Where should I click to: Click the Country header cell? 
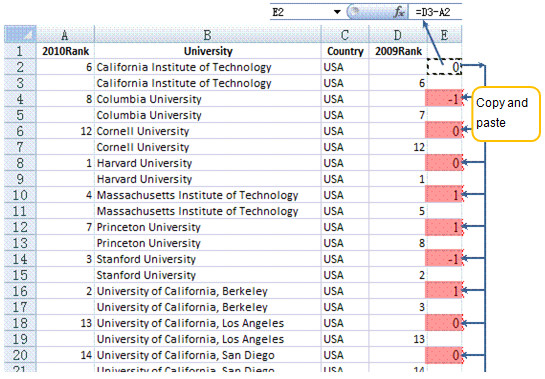point(345,51)
